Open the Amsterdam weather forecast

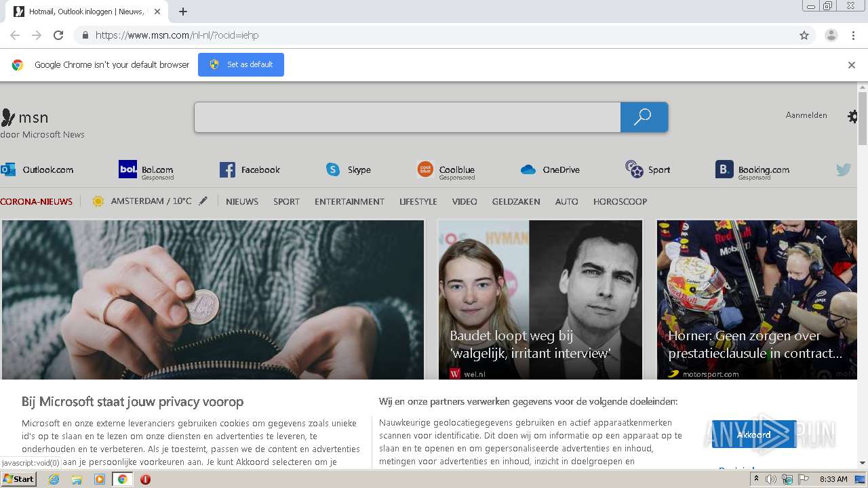coord(142,201)
